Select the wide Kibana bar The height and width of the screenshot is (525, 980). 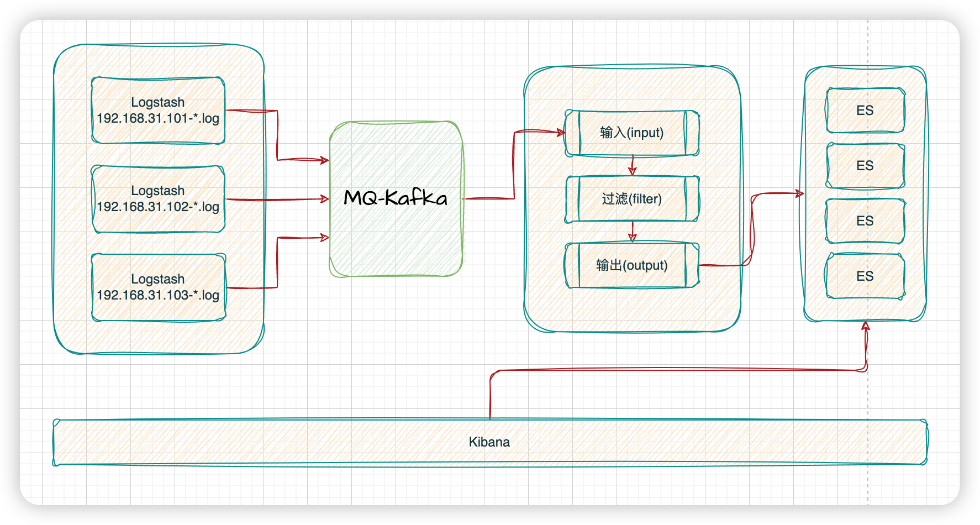click(491, 442)
